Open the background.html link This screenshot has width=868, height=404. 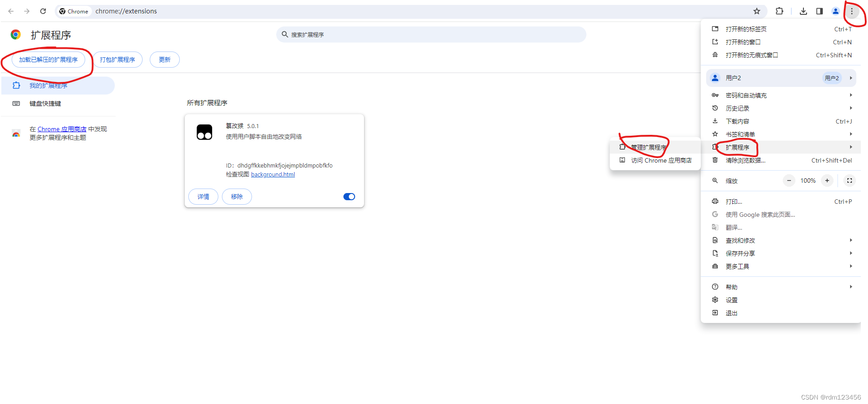pyautogui.click(x=273, y=175)
